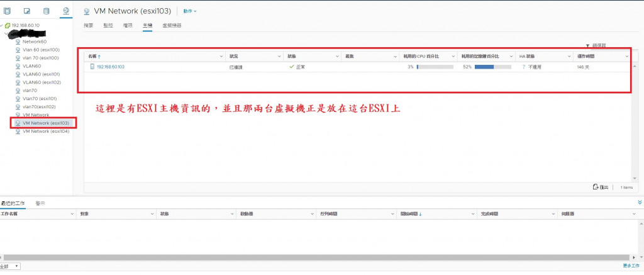The image size is (644, 275).
Task: Switch to the Hosts tab
Action: click(x=147, y=25)
